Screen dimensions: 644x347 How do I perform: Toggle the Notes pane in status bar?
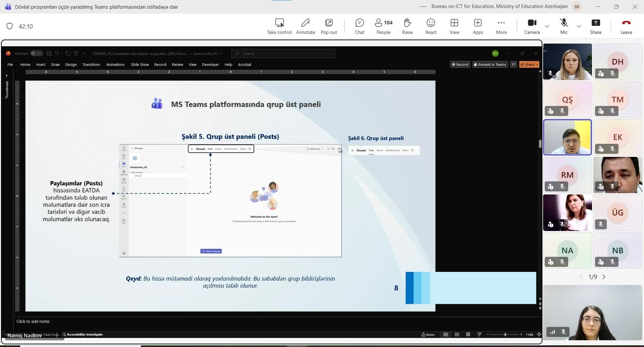tap(428, 335)
